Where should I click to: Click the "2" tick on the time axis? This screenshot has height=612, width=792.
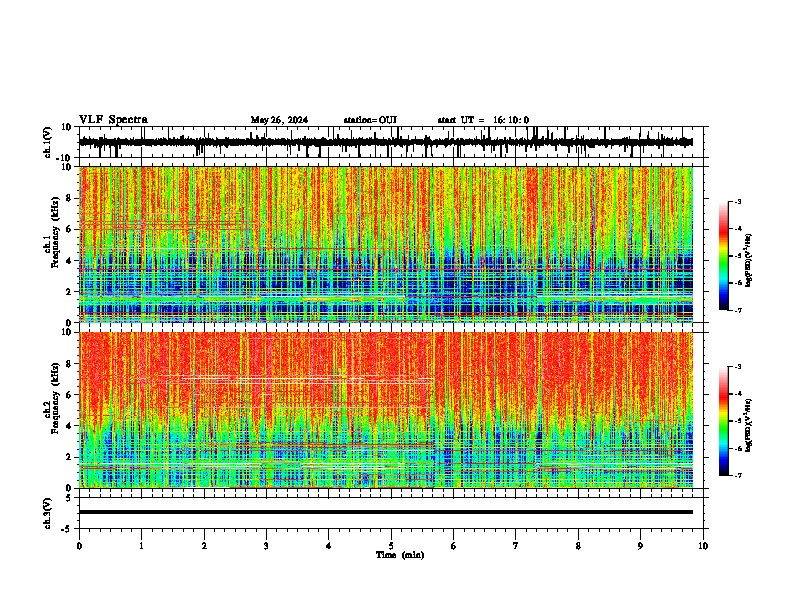pyautogui.click(x=204, y=546)
